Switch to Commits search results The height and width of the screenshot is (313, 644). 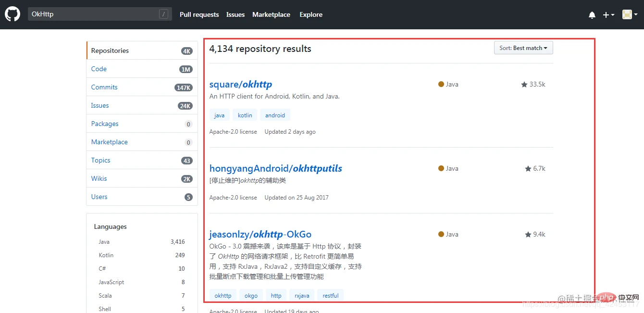pos(104,88)
